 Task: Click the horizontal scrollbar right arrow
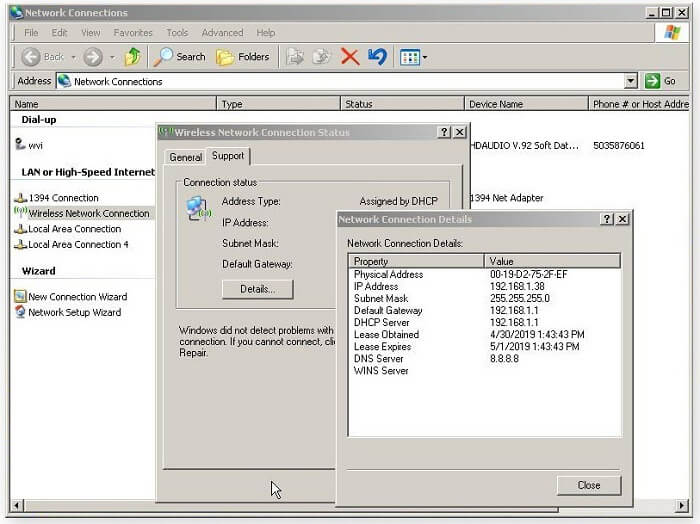click(x=682, y=506)
